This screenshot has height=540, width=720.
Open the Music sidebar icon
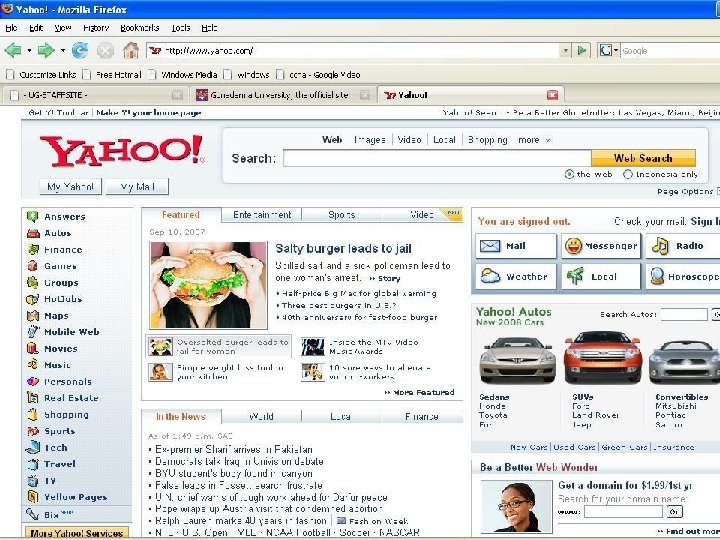pos(33,365)
